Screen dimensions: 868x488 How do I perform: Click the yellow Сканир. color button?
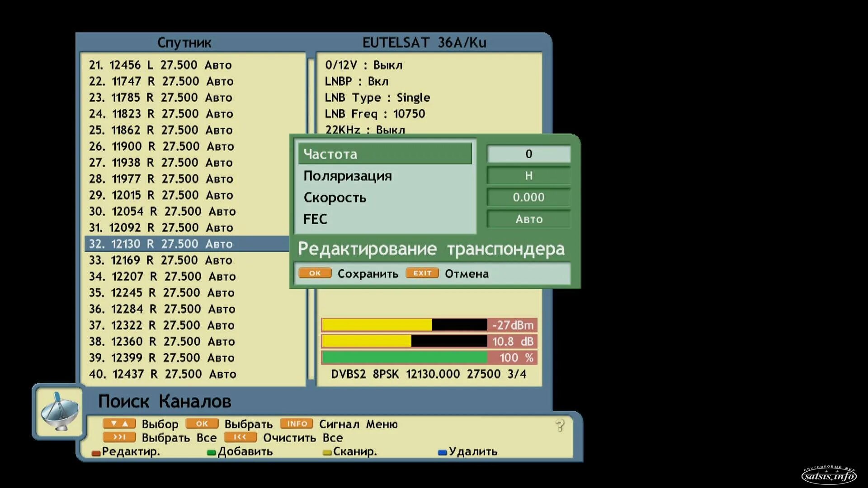click(x=327, y=453)
